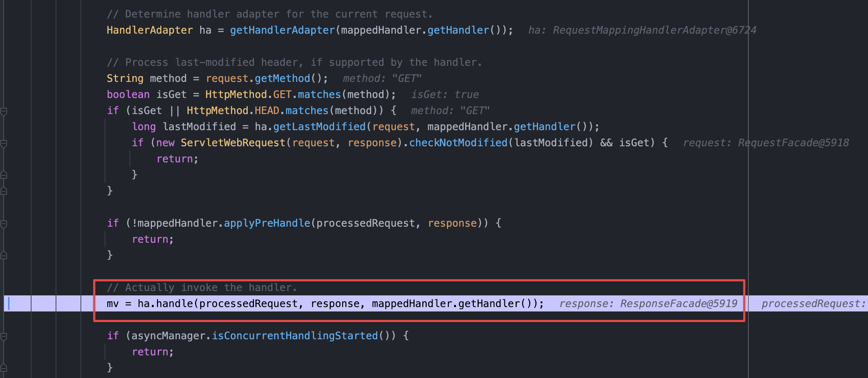868x378 pixels.
Task: Click the request.getMethod() call
Action: click(282, 79)
